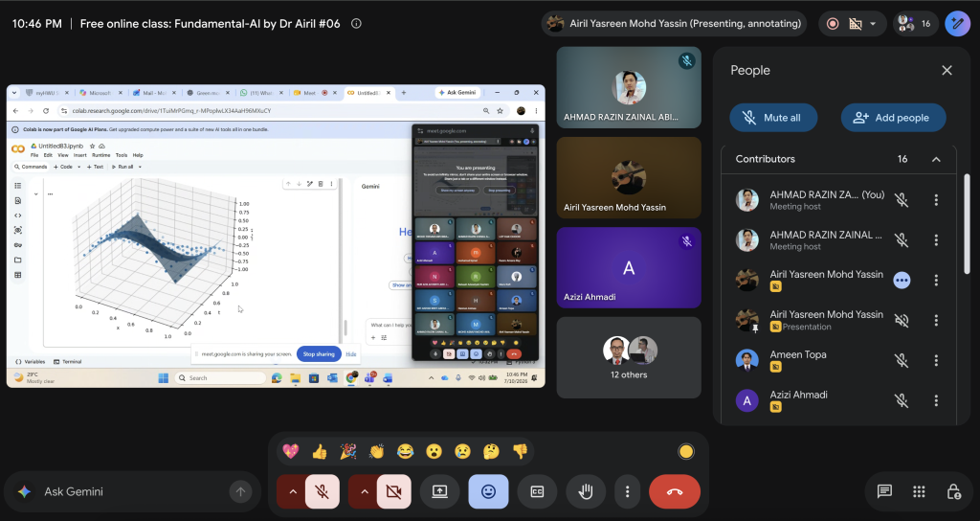Screen dimensions: 980x521
Task: Open Colab Insert menu in shared screen
Action: [80, 155]
